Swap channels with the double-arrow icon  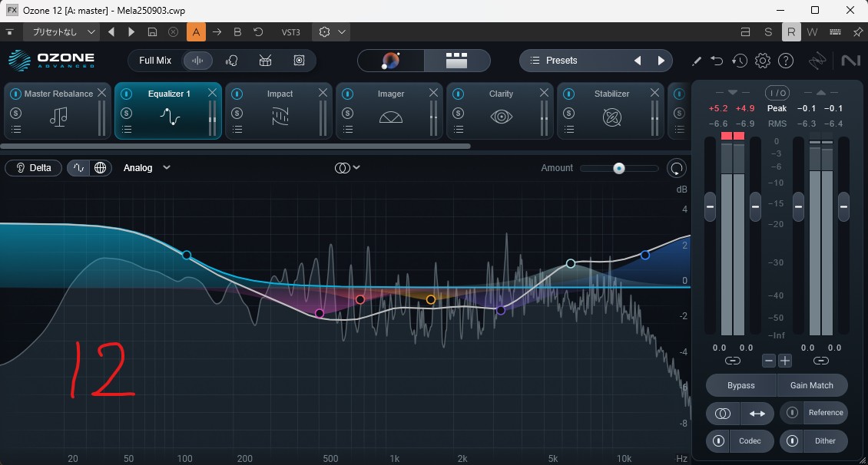point(757,414)
